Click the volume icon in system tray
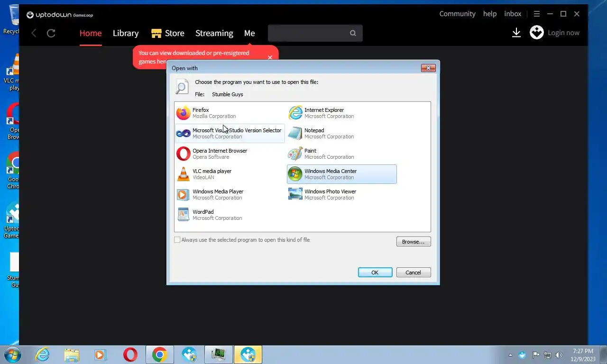Image resolution: width=607 pixels, height=364 pixels. click(559, 355)
